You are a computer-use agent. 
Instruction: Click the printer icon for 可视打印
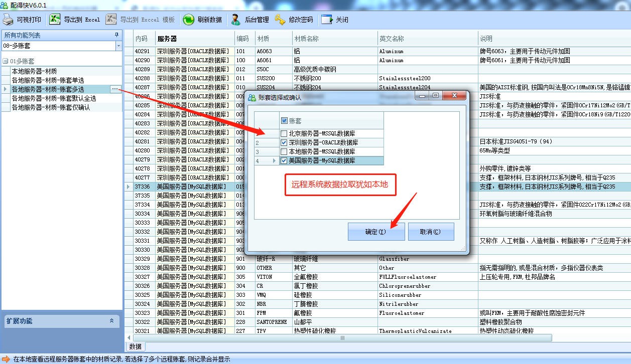pyautogui.click(x=8, y=20)
